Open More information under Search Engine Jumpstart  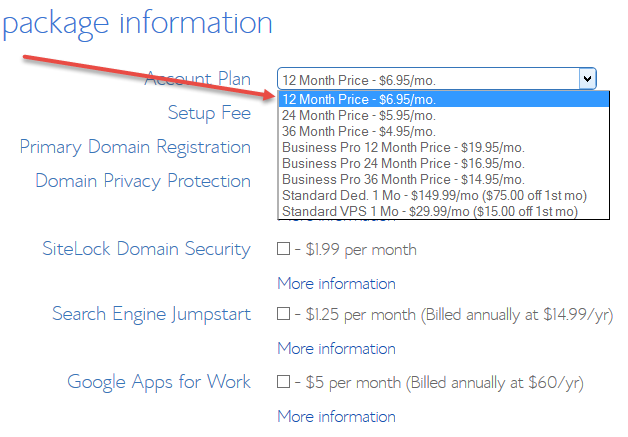click(336, 348)
